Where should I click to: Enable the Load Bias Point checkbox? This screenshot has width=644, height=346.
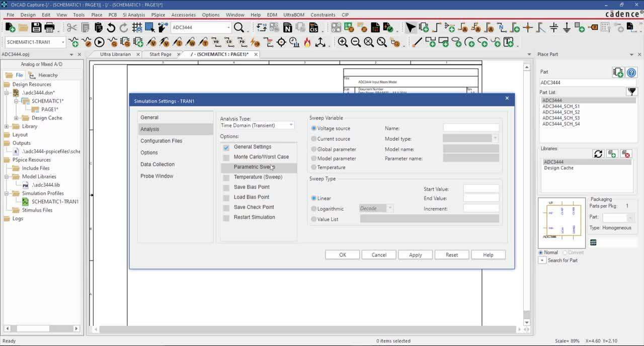226,197
